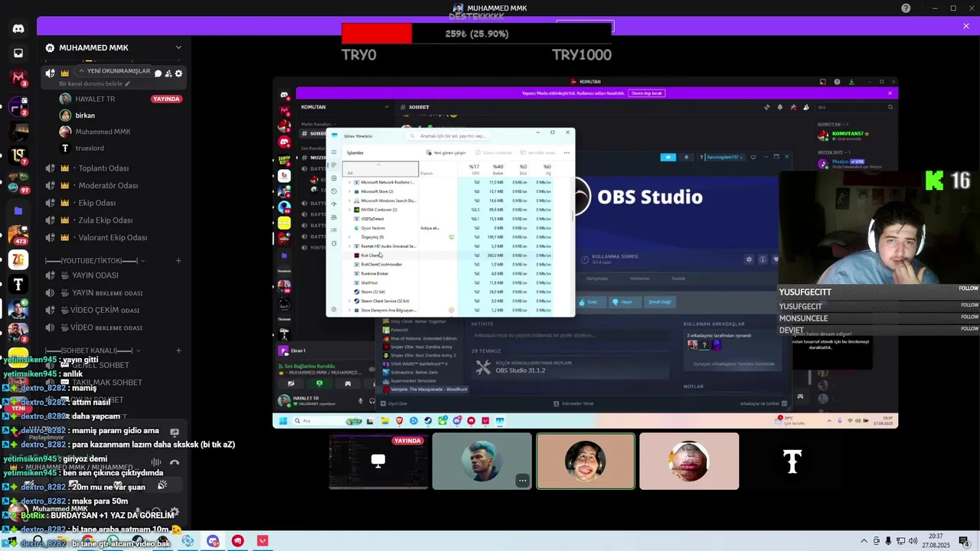The image size is (980, 551).
Task: Expand Steam Client Service row in Task Manager
Action: [x=350, y=301]
